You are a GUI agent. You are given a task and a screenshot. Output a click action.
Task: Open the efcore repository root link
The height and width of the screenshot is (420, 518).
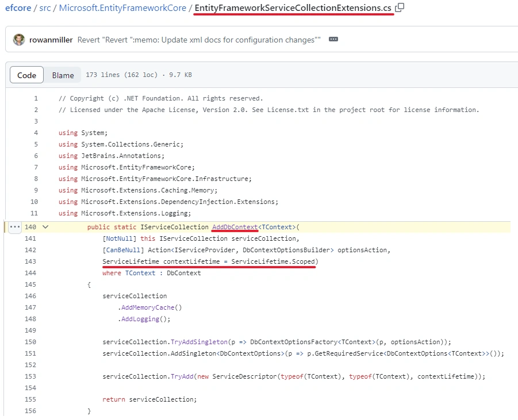(18, 7)
